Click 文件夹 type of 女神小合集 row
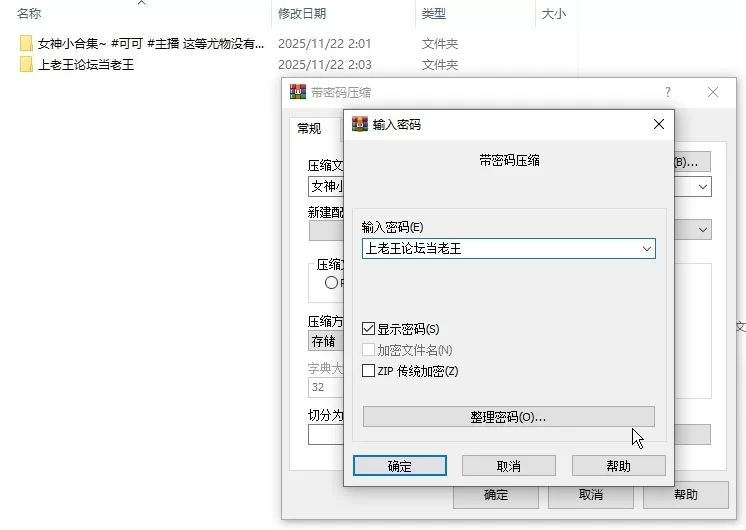746x530 pixels. [x=440, y=43]
